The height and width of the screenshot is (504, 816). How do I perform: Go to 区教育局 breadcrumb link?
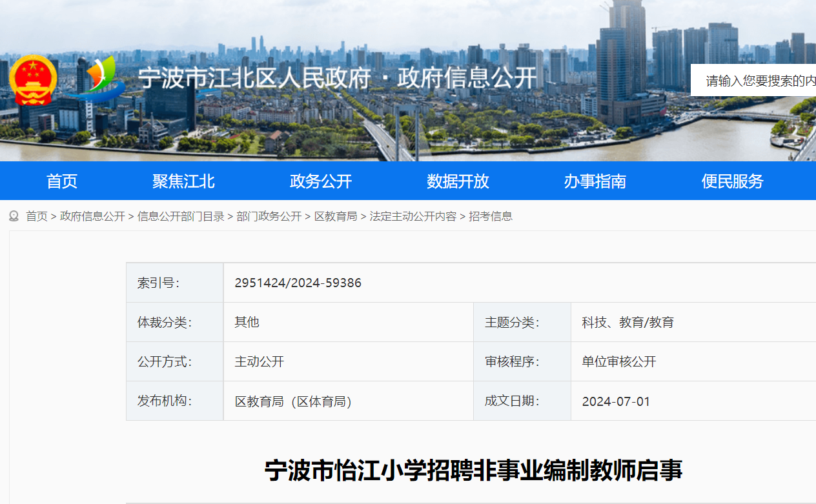pyautogui.click(x=336, y=216)
